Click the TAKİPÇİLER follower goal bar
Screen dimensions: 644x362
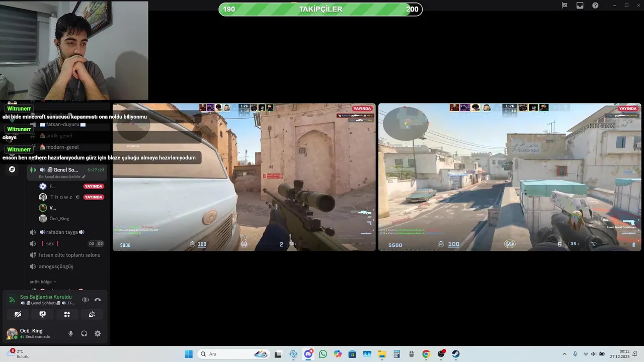click(x=320, y=9)
